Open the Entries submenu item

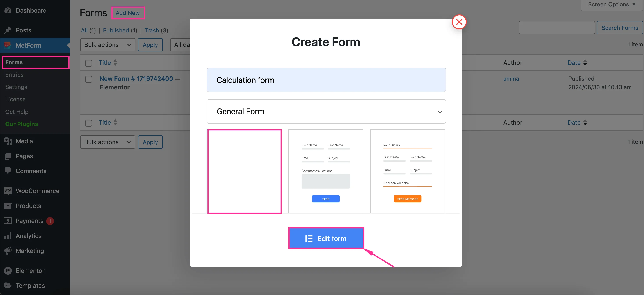14,75
